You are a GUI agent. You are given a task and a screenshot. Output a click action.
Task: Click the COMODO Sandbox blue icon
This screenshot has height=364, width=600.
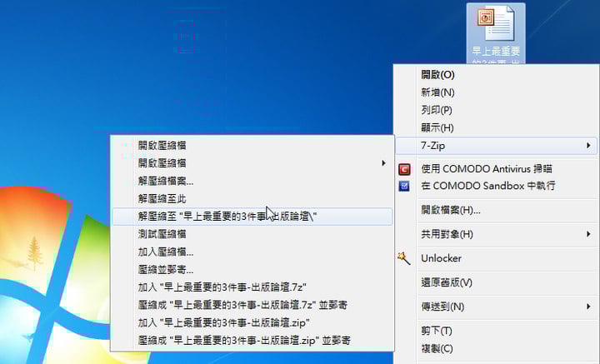pyautogui.click(x=404, y=187)
